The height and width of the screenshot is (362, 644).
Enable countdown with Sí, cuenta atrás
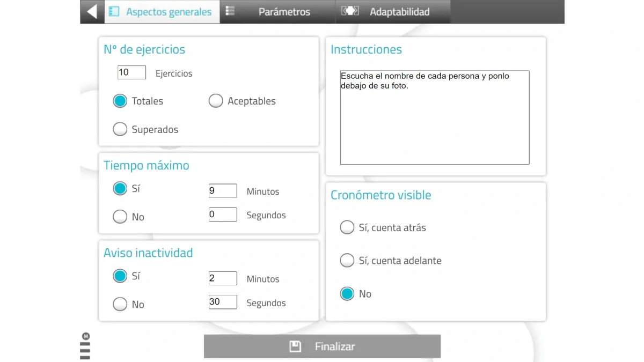[347, 227]
